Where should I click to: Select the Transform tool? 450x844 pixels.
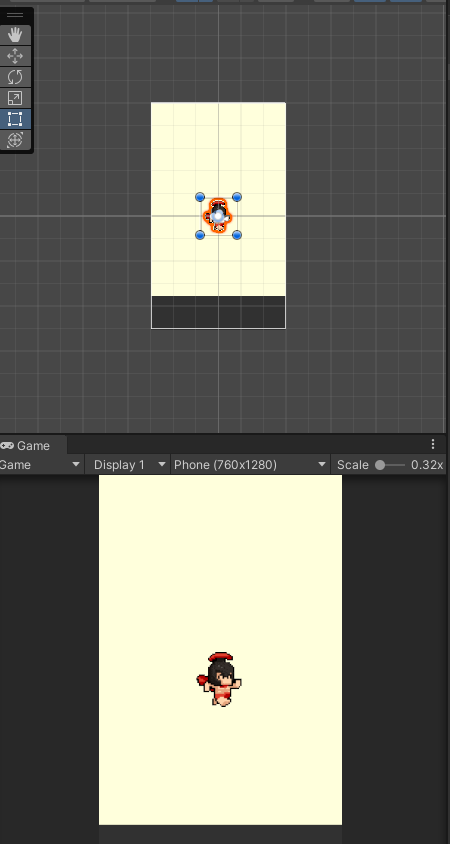pyautogui.click(x=15, y=140)
